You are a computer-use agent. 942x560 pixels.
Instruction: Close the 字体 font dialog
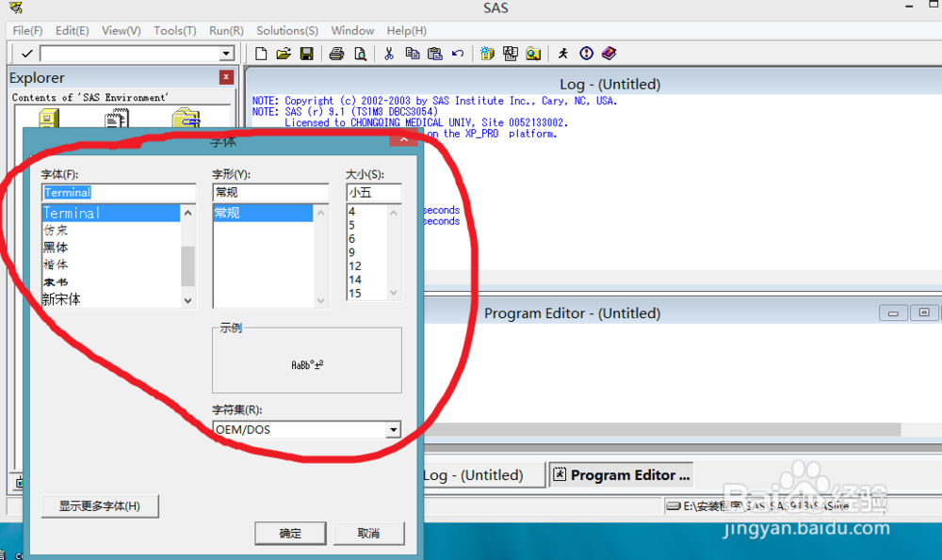404,139
